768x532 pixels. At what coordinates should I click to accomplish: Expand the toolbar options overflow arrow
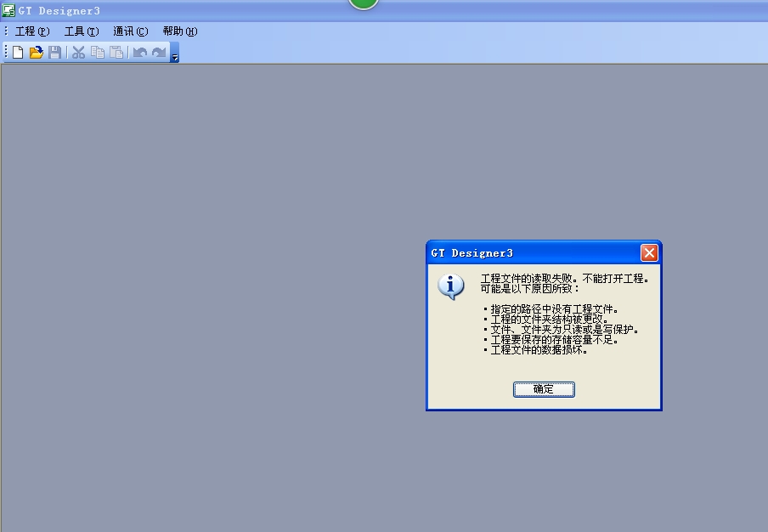click(175, 53)
